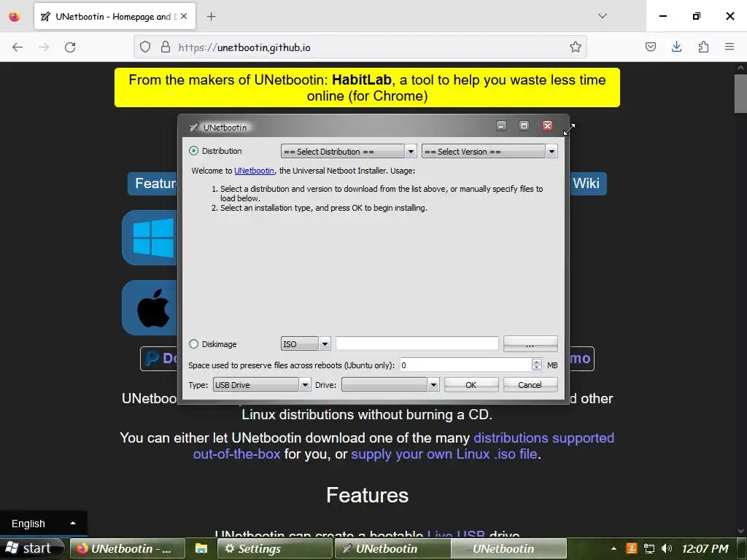Open the UNetbootin link in welcome text
Screen dimensions: 747x560
(x=254, y=171)
